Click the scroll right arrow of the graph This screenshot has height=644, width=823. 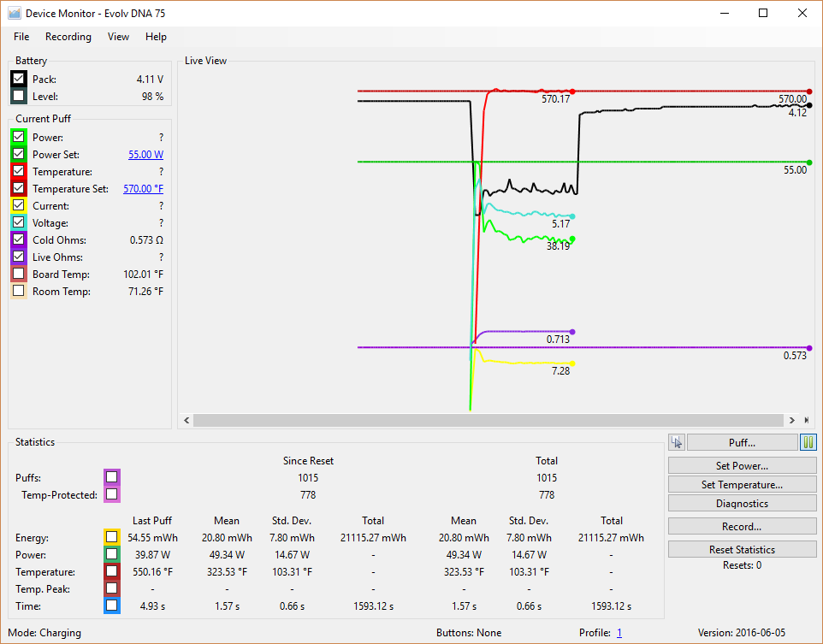tap(791, 420)
